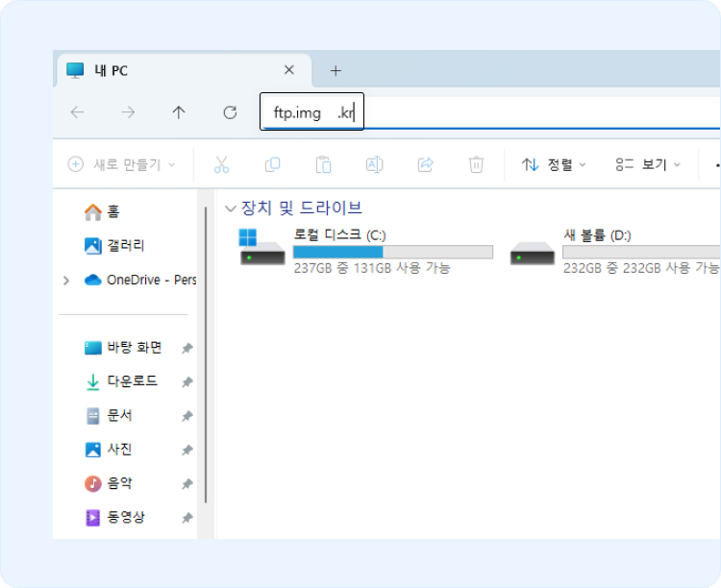This screenshot has width=721, height=588.
Task: Click the Copy icon in toolbar
Action: [x=272, y=164]
